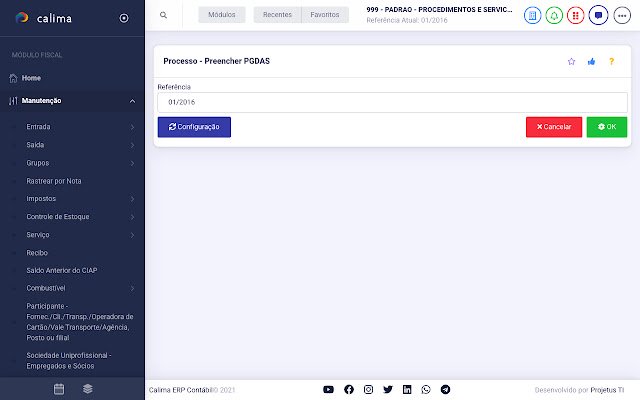Click the green OK button

click(x=607, y=127)
